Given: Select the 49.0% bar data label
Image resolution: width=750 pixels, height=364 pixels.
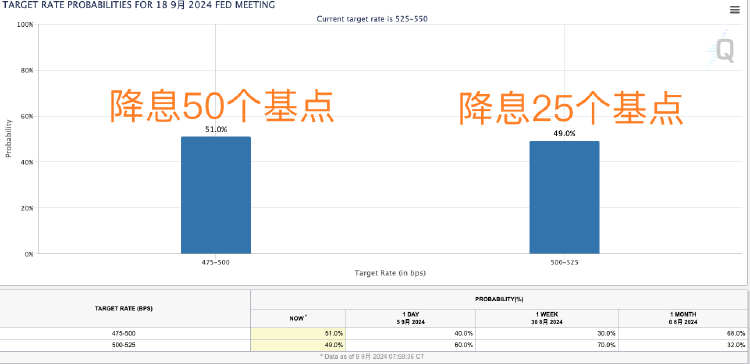Looking at the screenshot, I should click(564, 133).
